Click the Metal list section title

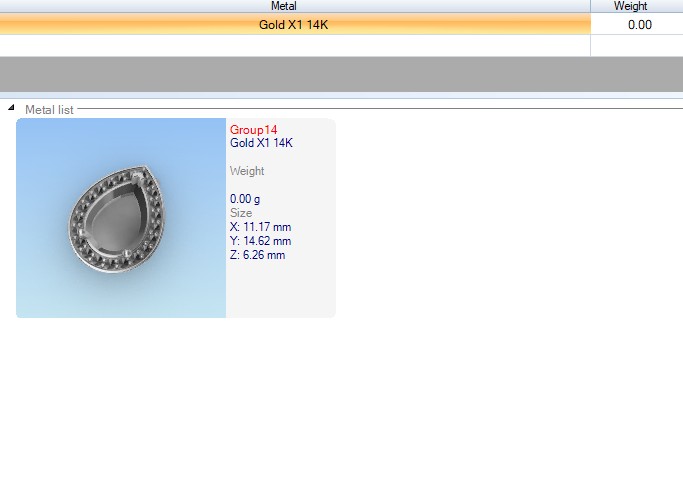coord(49,109)
